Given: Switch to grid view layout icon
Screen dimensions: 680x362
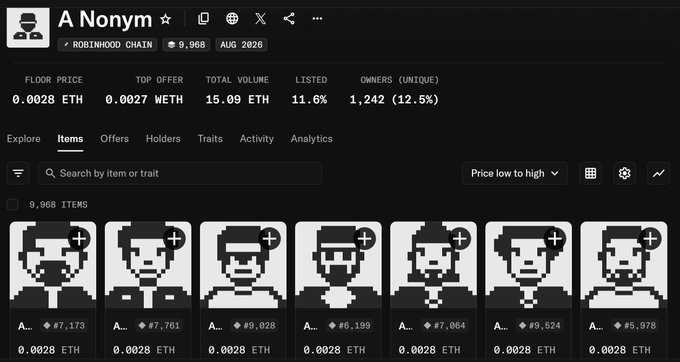Looking at the screenshot, I should pos(590,173).
